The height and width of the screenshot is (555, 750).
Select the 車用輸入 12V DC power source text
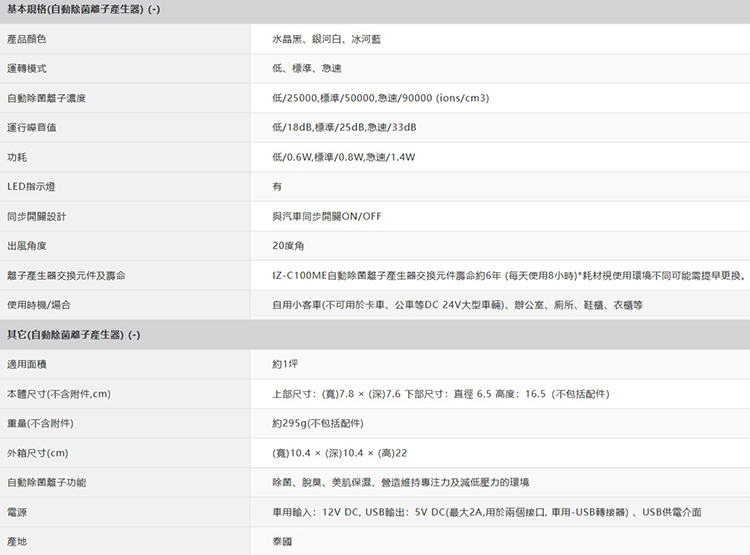(x=486, y=511)
